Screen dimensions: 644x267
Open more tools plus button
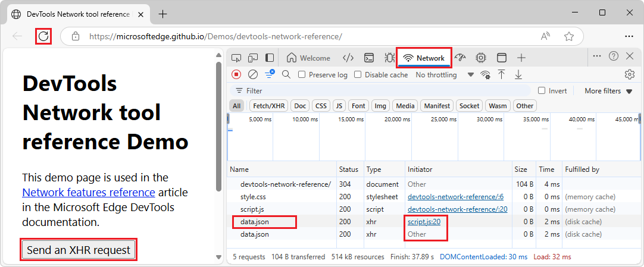[x=521, y=58]
